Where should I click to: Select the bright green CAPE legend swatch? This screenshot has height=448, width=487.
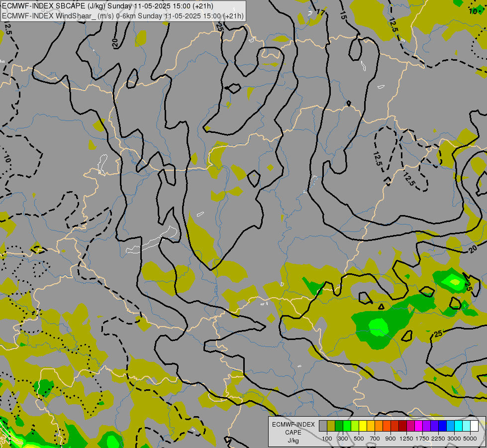coord(347,426)
